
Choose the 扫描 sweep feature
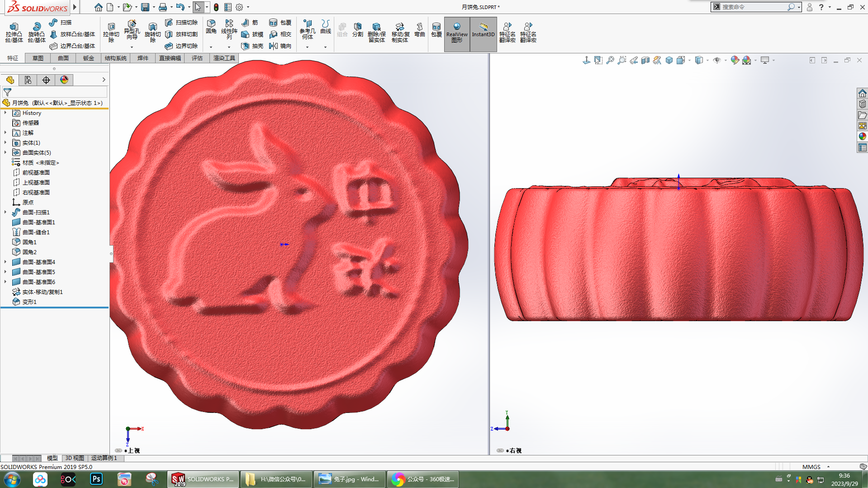coord(60,22)
